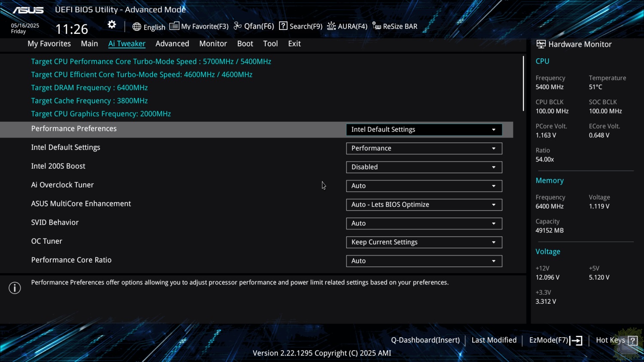Select ASUS MultiCore Enhancement label
This screenshot has width=644, height=362.
[81, 204]
